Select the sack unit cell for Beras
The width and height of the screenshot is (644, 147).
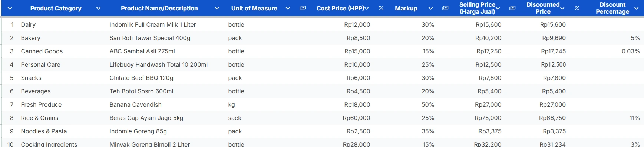pos(235,118)
